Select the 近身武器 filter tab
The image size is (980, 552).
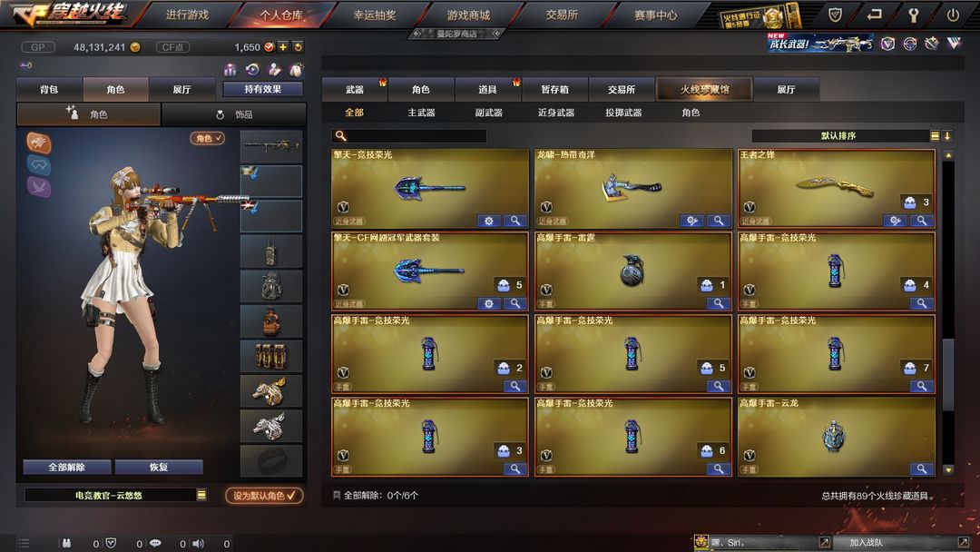point(555,113)
